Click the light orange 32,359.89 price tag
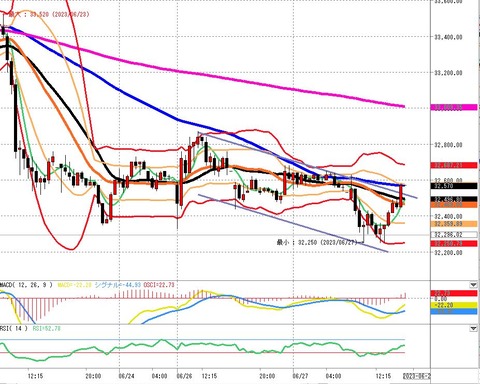 point(454,224)
